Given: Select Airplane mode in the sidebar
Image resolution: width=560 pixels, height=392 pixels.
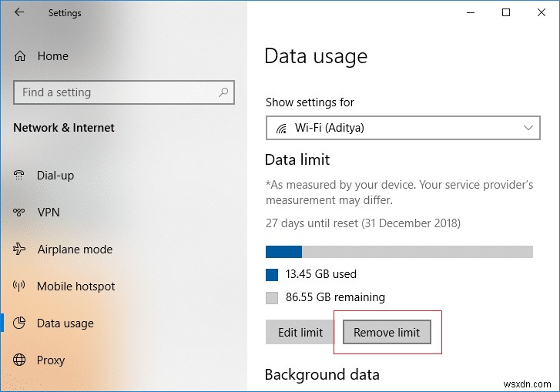Looking at the screenshot, I should (x=75, y=250).
